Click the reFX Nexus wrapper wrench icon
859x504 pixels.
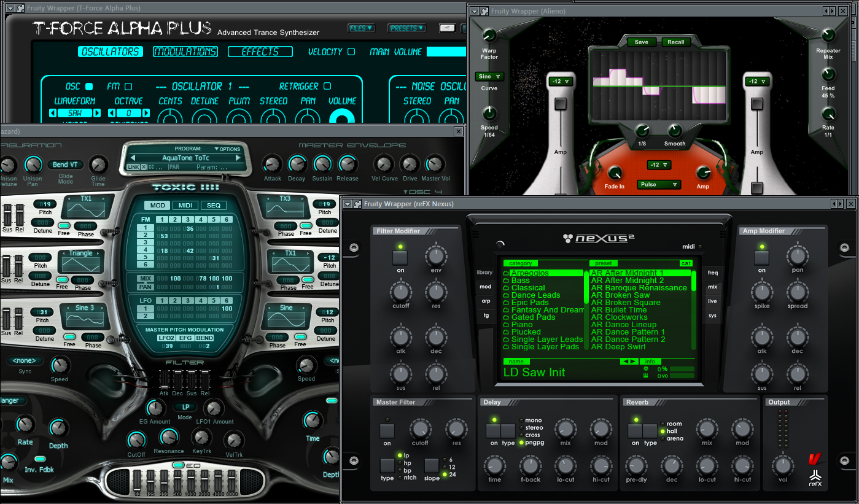tap(357, 204)
